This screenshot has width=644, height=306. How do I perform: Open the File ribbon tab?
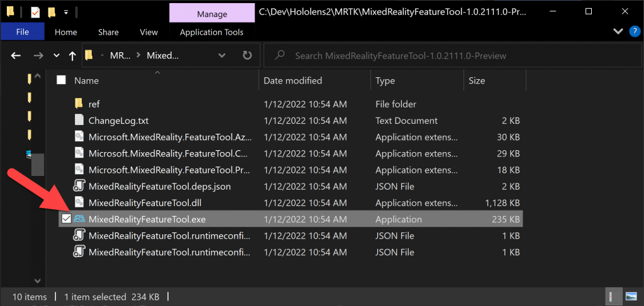click(22, 32)
